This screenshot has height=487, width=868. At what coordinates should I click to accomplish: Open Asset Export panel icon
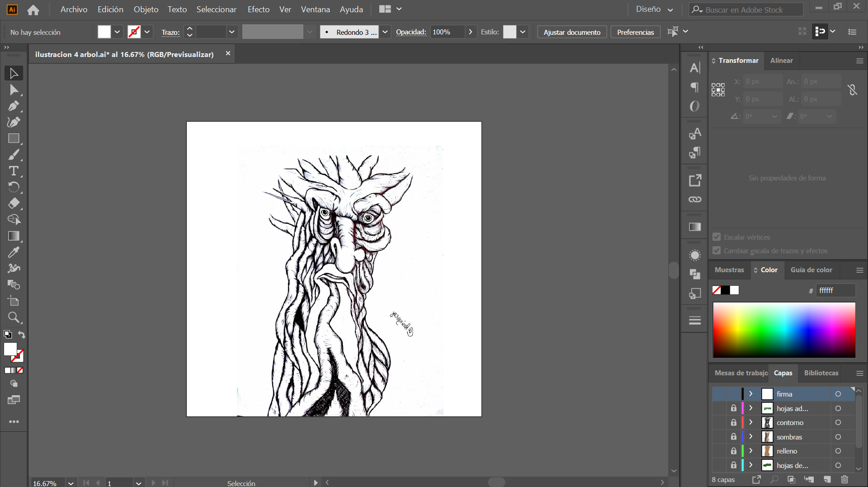tap(695, 180)
